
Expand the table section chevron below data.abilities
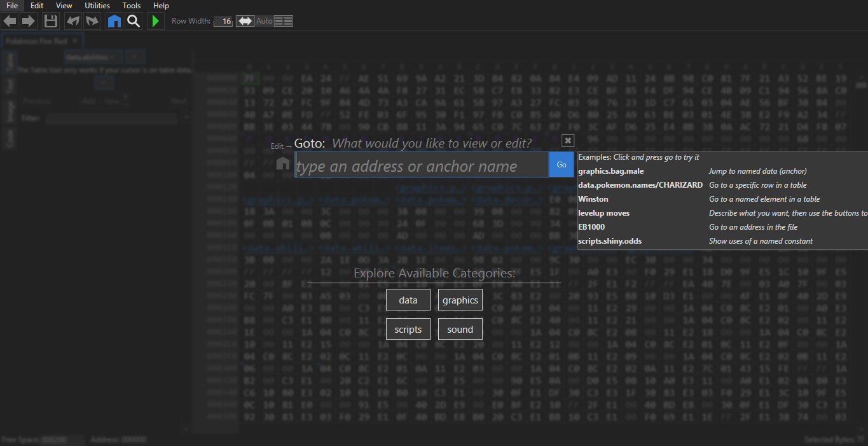point(104,83)
